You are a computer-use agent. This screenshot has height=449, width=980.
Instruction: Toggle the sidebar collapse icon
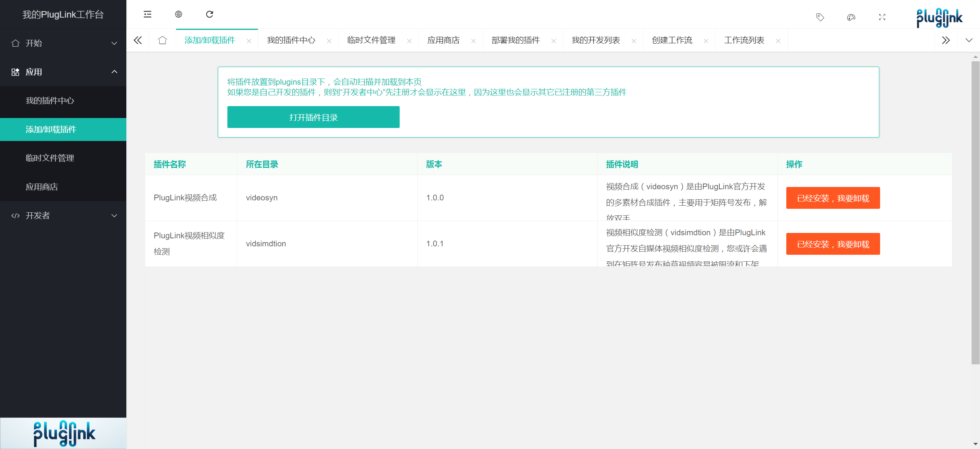[x=147, y=15]
